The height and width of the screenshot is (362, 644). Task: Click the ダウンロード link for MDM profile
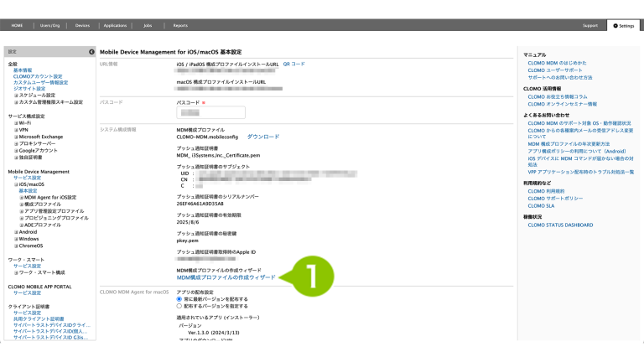262,136
